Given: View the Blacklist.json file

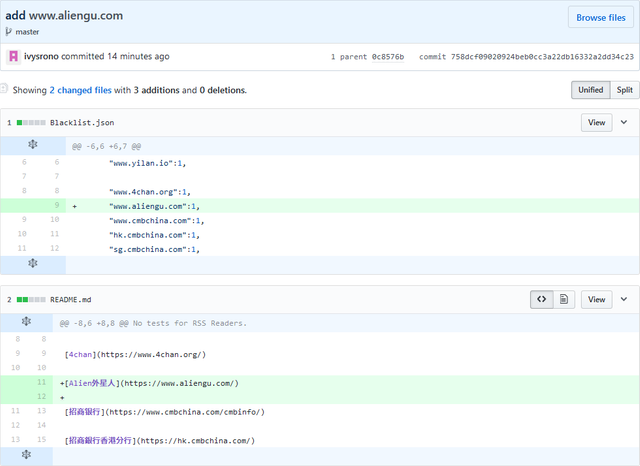Looking at the screenshot, I should click(596, 122).
